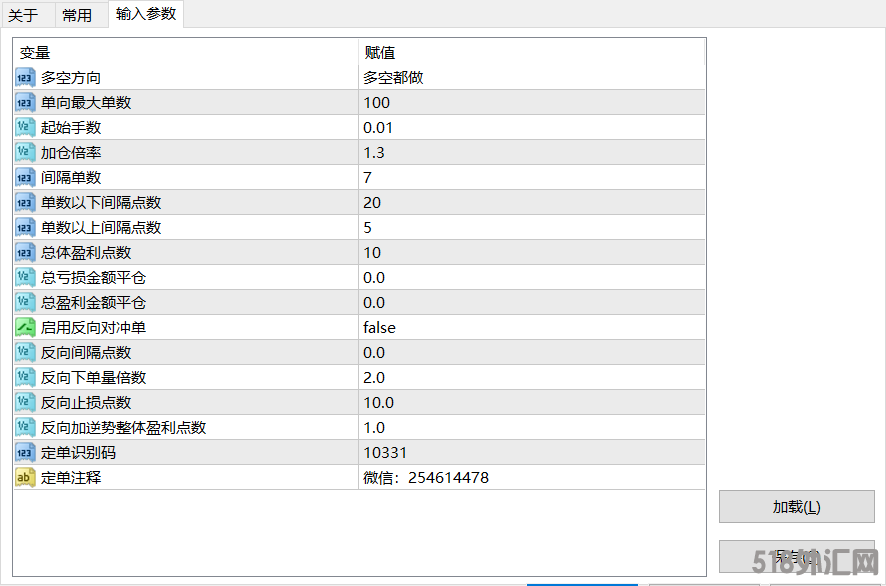Select the 输入参数 tab
The height and width of the screenshot is (586, 886).
pyautogui.click(x=145, y=14)
